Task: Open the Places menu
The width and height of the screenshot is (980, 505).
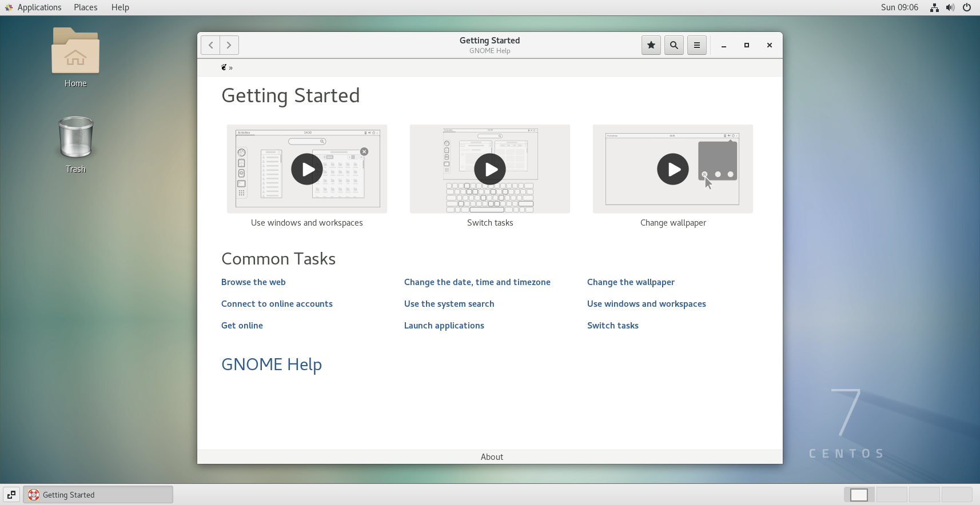Action: click(x=86, y=7)
